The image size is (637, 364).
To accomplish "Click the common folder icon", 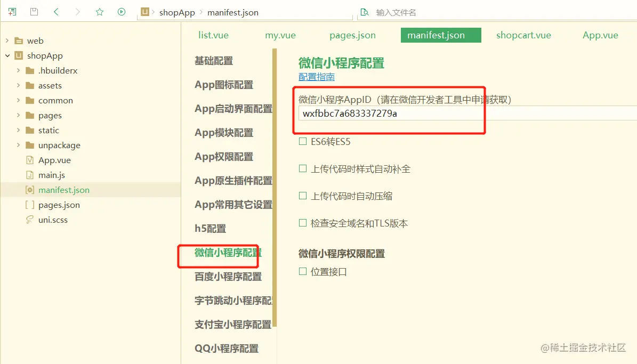I will 30,100.
